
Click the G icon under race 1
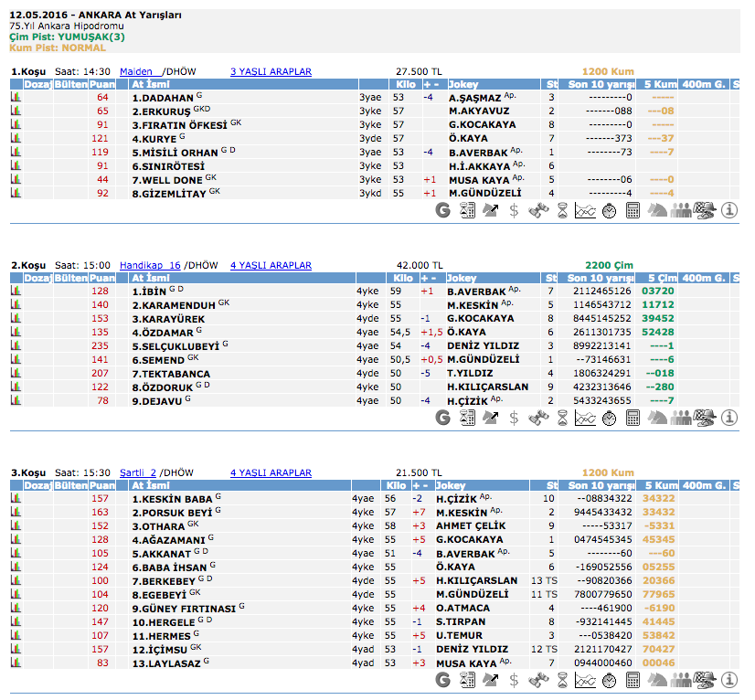click(x=443, y=211)
